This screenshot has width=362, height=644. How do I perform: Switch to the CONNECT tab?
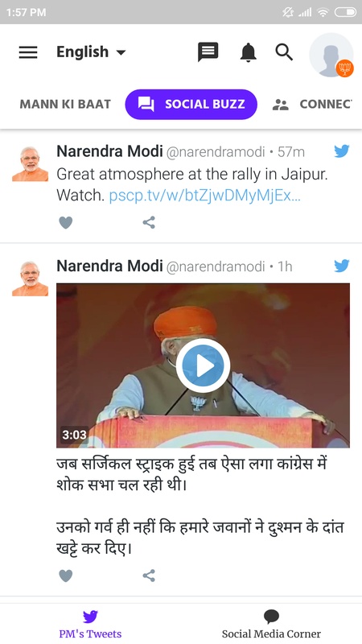pyautogui.click(x=313, y=105)
